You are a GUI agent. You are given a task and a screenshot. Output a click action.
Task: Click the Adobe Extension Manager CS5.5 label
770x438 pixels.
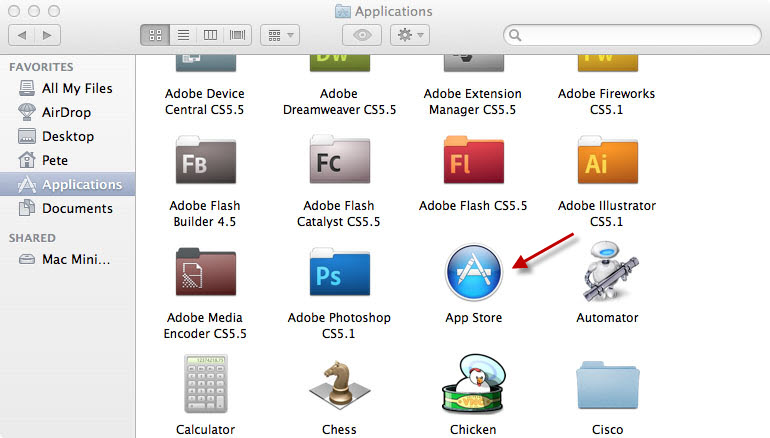[x=473, y=102]
